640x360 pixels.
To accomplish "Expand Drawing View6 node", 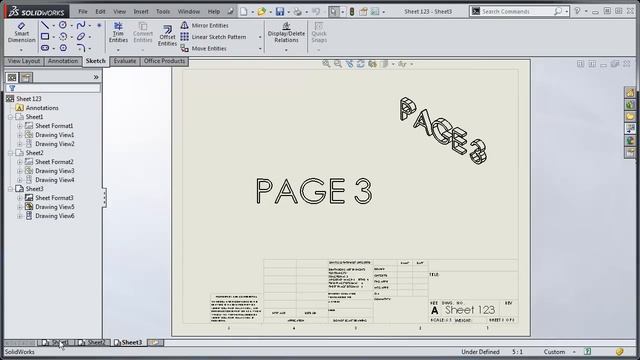I will pyautogui.click(x=19, y=216).
